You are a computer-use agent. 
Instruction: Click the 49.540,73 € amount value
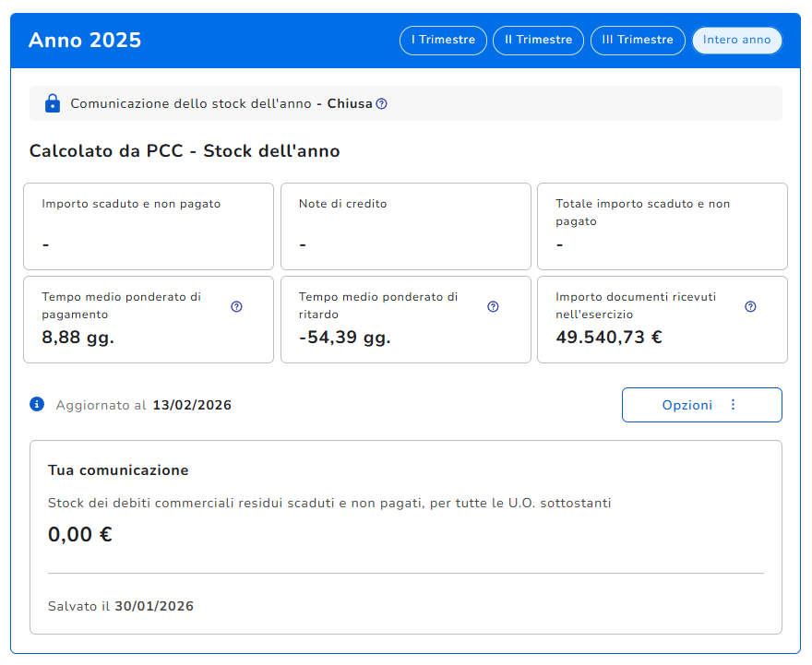tap(609, 338)
